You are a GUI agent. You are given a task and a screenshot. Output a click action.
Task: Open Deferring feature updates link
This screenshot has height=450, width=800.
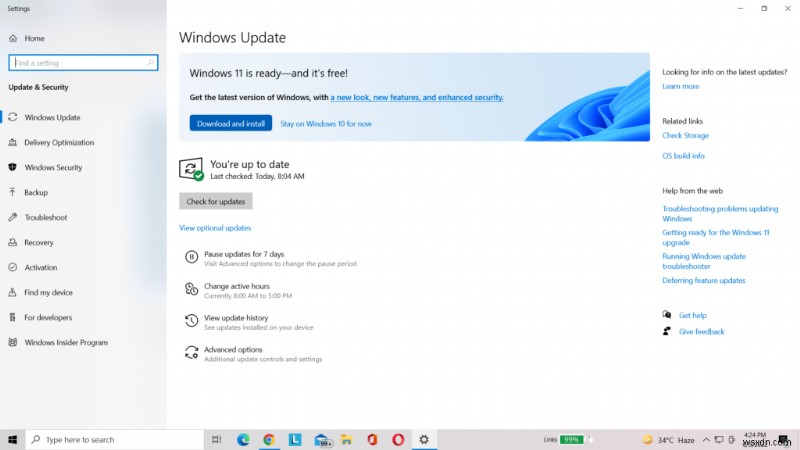pos(704,280)
